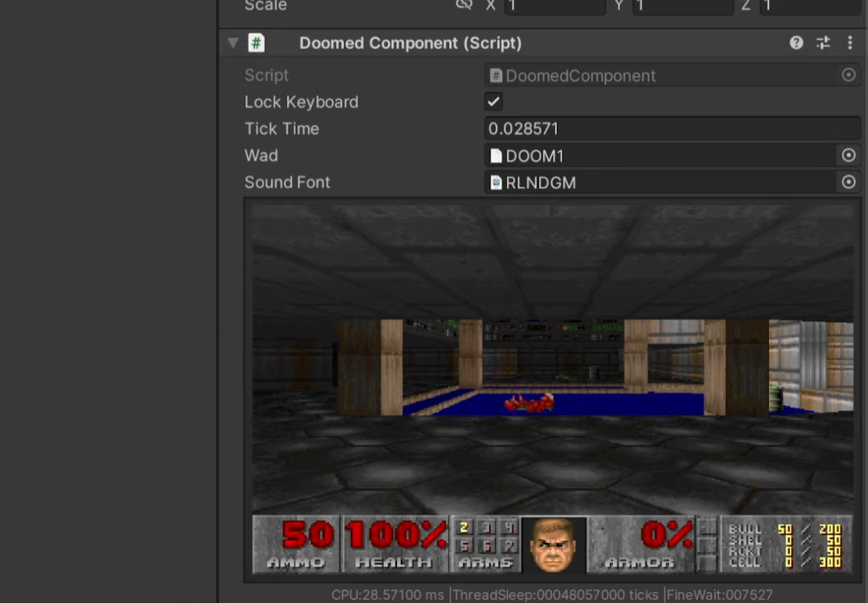This screenshot has height=603, width=868.
Task: Click the Script property label
Action: point(266,76)
